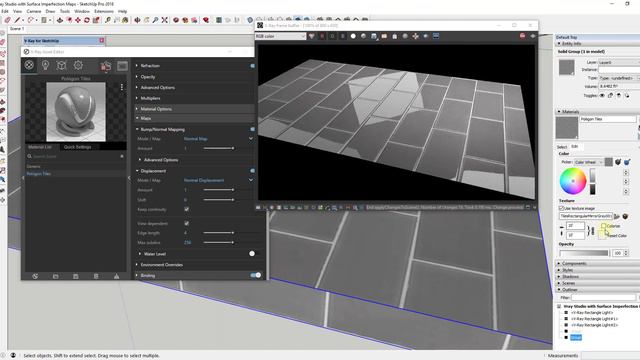This screenshot has height=360, width=640.
Task: Toggle Bump/Normal Mapping enable switch
Action: point(253,129)
